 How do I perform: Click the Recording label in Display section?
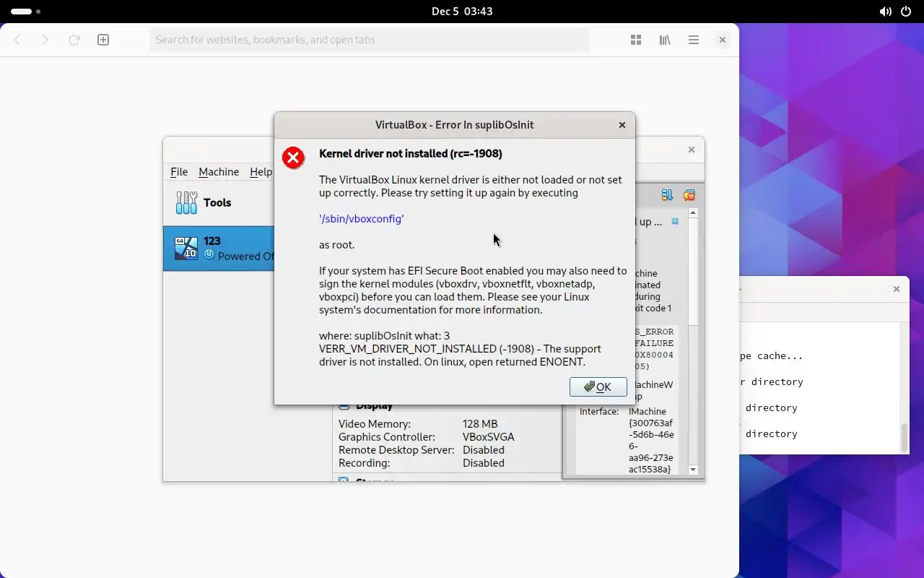pyautogui.click(x=364, y=463)
